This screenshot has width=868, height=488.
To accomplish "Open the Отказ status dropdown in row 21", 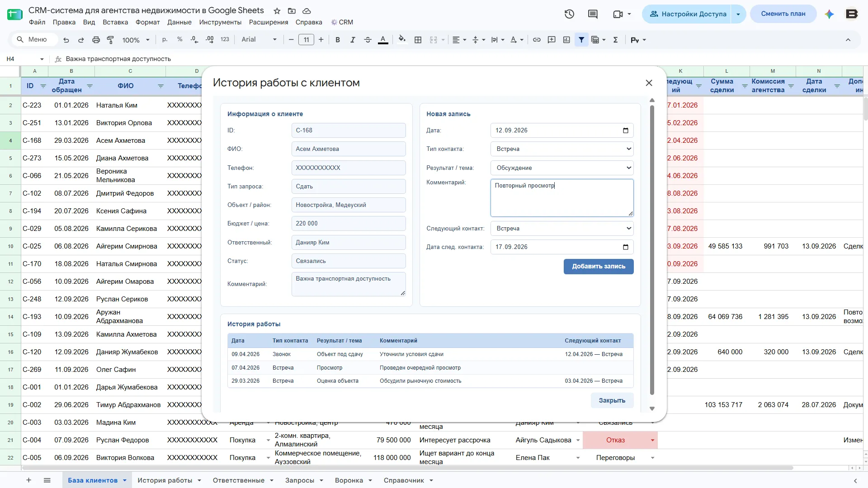I will pyautogui.click(x=652, y=440).
